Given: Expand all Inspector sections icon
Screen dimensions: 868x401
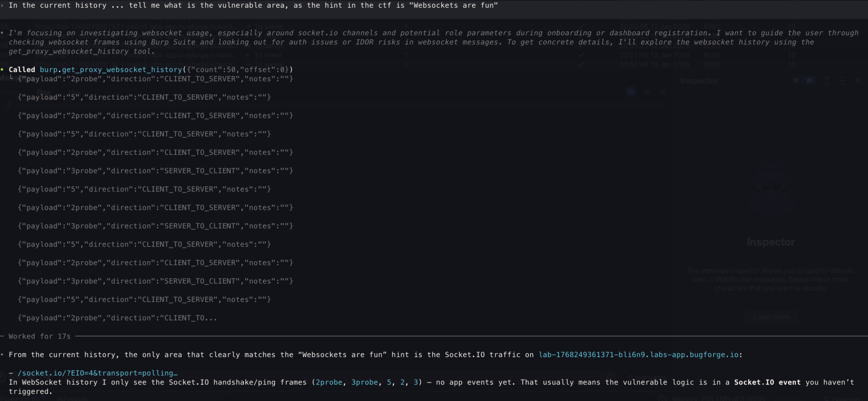Looking at the screenshot, I should point(827,80).
